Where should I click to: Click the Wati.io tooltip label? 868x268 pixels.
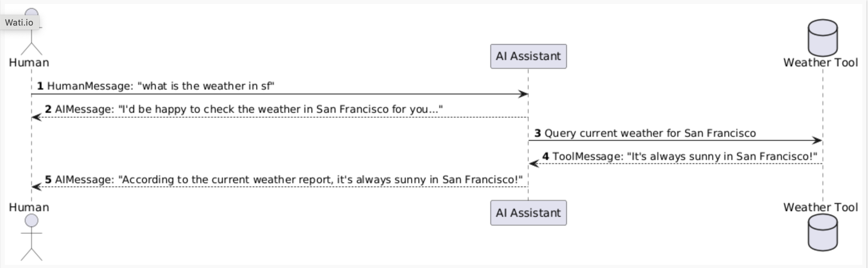pyautogui.click(x=19, y=22)
